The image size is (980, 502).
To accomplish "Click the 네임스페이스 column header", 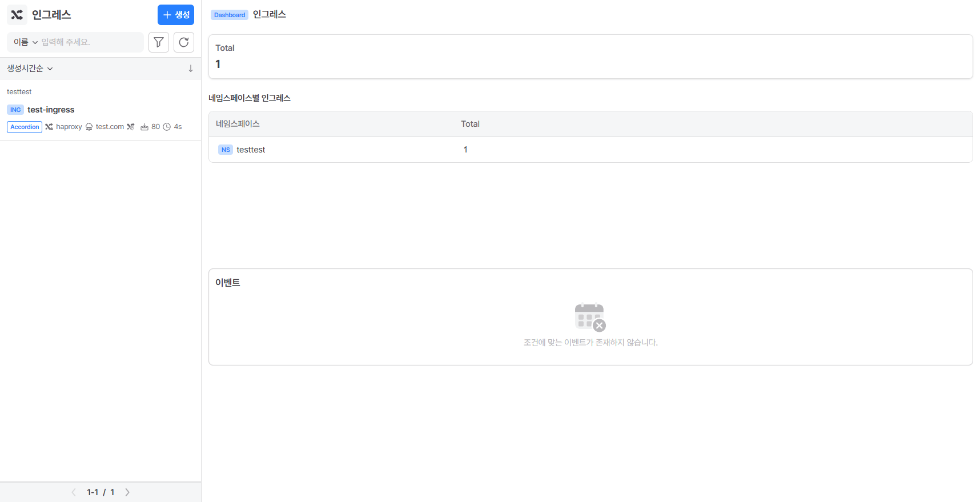I will tap(238, 124).
